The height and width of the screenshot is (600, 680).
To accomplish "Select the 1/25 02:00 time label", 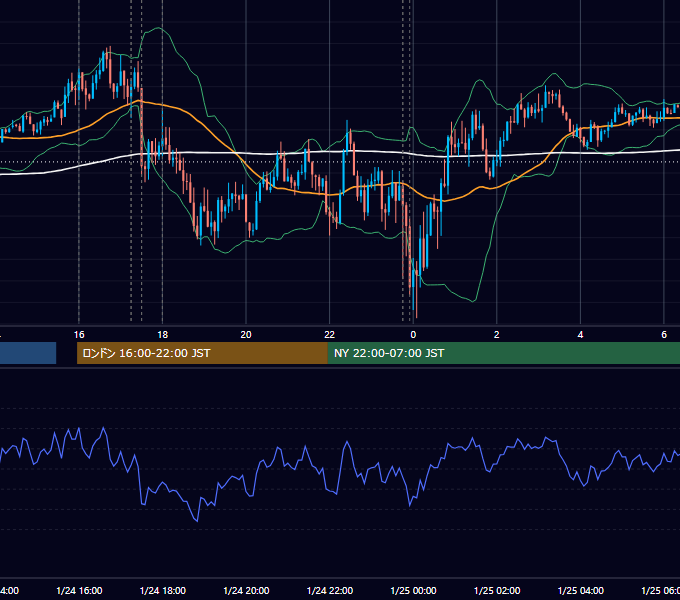I will 497,590.
